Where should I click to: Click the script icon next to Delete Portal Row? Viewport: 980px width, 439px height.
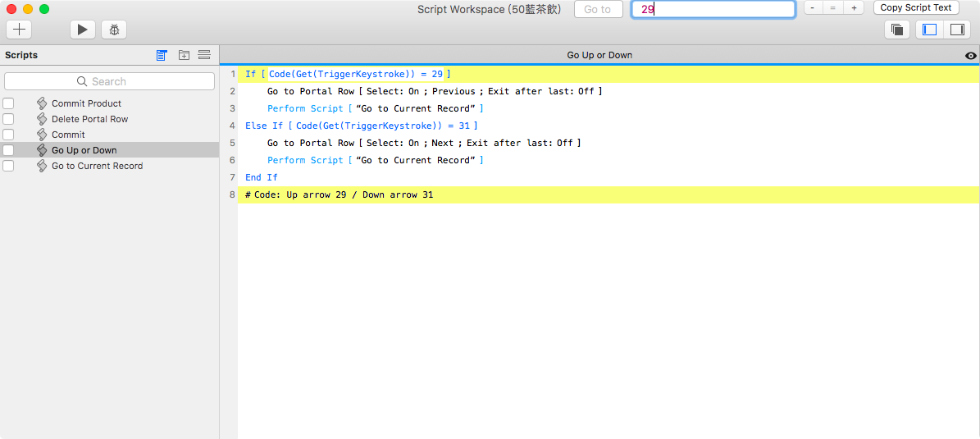pyautogui.click(x=42, y=119)
